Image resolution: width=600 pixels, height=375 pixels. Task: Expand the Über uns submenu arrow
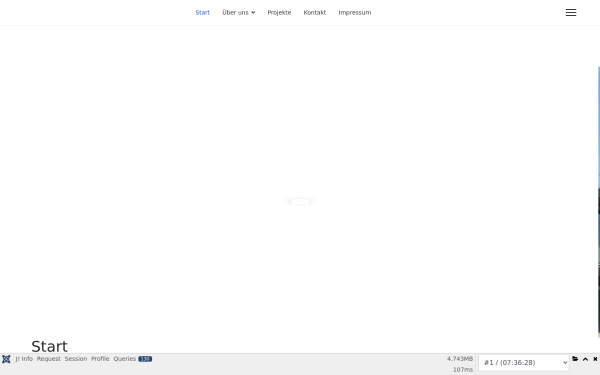[253, 13]
